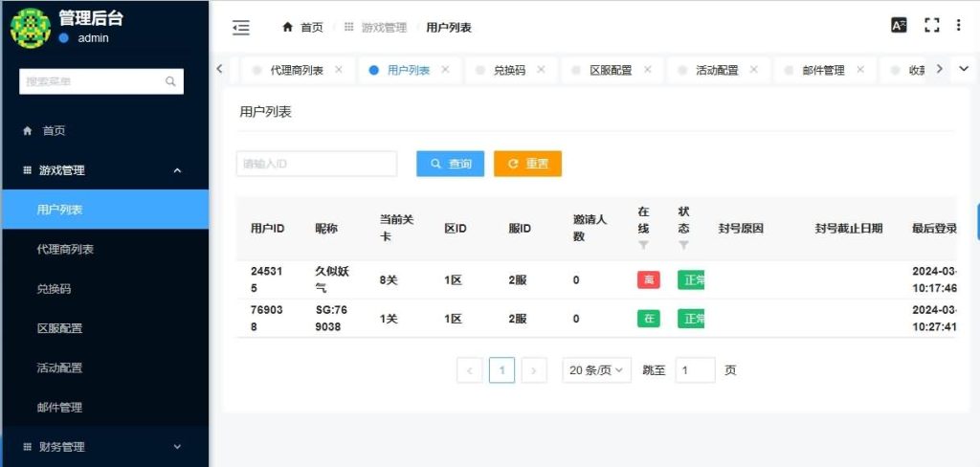This screenshot has width=980, height=467.
Task: Open the language translation icon
Action: [x=899, y=25]
